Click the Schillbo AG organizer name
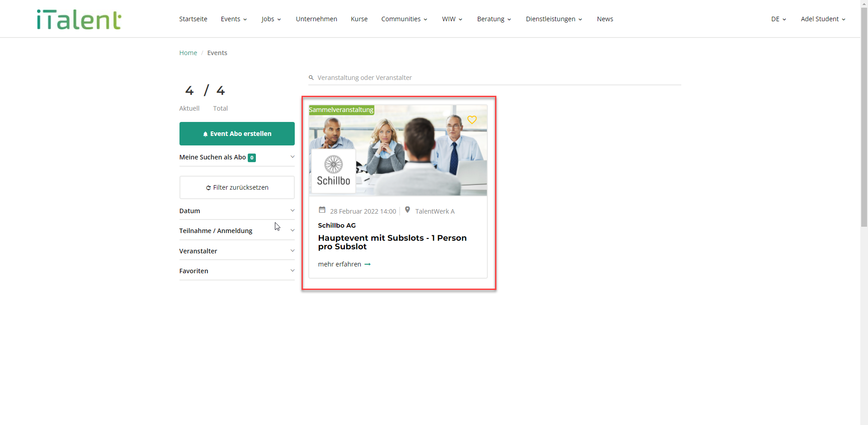868x425 pixels. [x=337, y=225]
